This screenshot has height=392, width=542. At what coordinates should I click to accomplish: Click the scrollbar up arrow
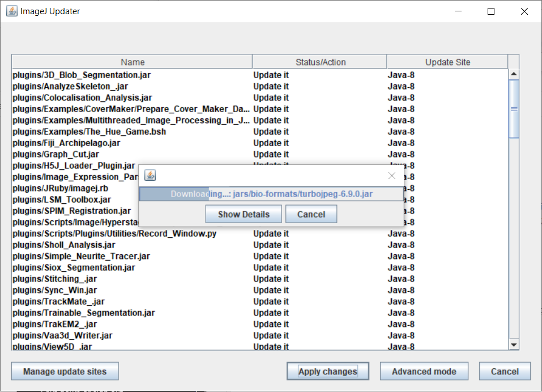tap(514, 74)
